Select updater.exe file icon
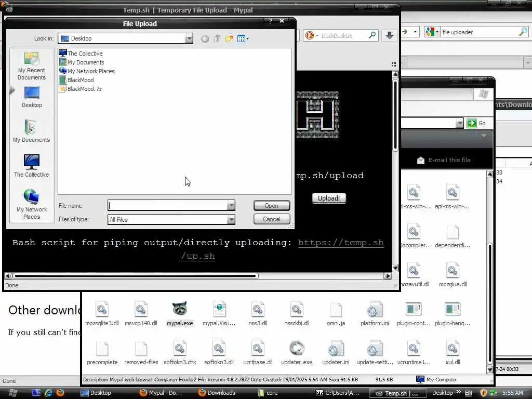 pos(297,353)
